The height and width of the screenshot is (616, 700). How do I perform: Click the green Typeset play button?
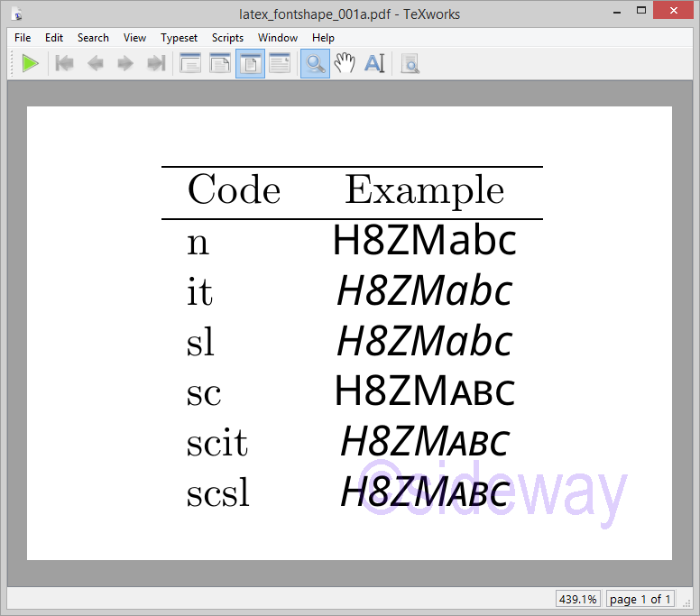[31, 63]
